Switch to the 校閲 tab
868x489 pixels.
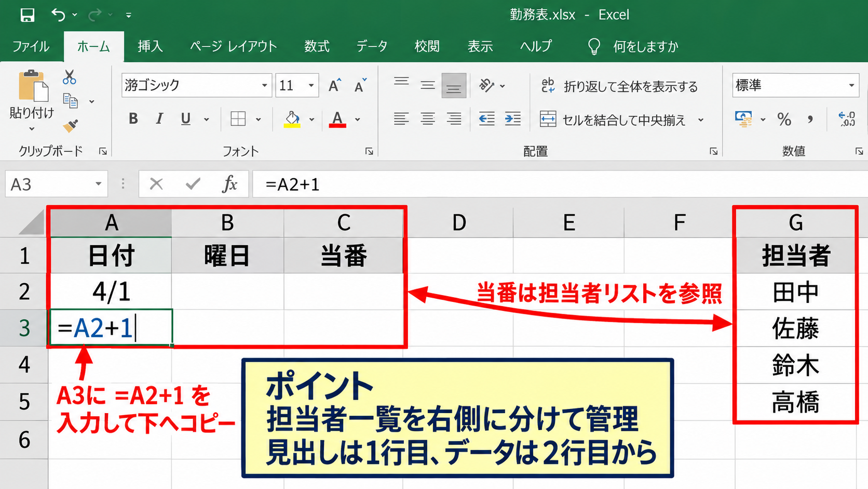pos(427,46)
